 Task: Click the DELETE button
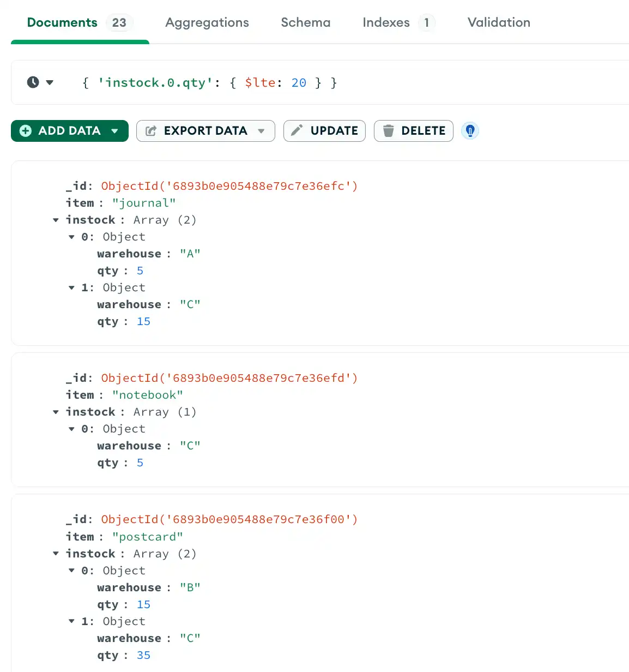point(413,130)
